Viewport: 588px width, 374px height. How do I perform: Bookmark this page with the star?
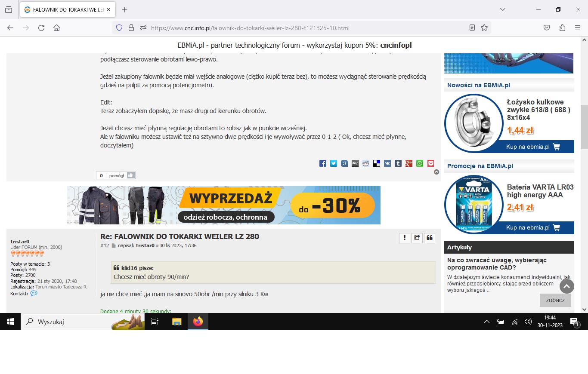click(484, 28)
